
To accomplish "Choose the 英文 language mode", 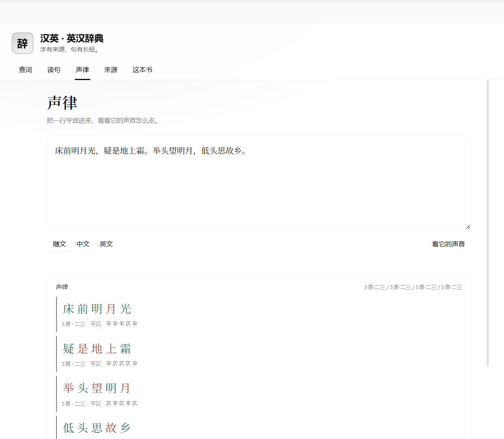I will click(106, 244).
